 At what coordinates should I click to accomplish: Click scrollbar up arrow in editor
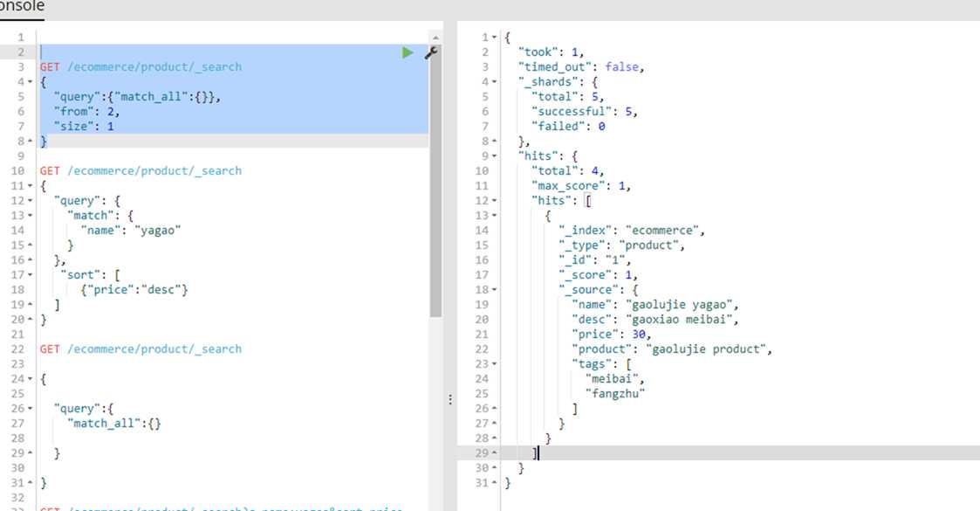pos(435,38)
